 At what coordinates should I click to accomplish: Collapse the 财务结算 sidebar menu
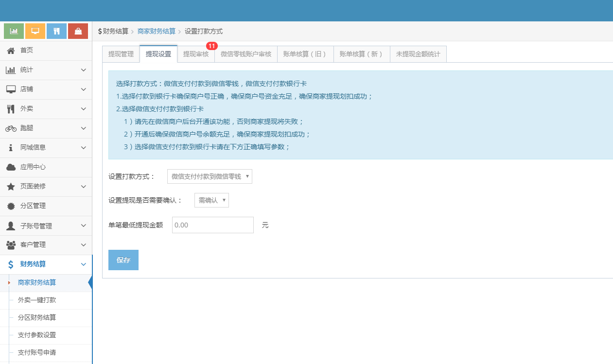tap(44, 264)
